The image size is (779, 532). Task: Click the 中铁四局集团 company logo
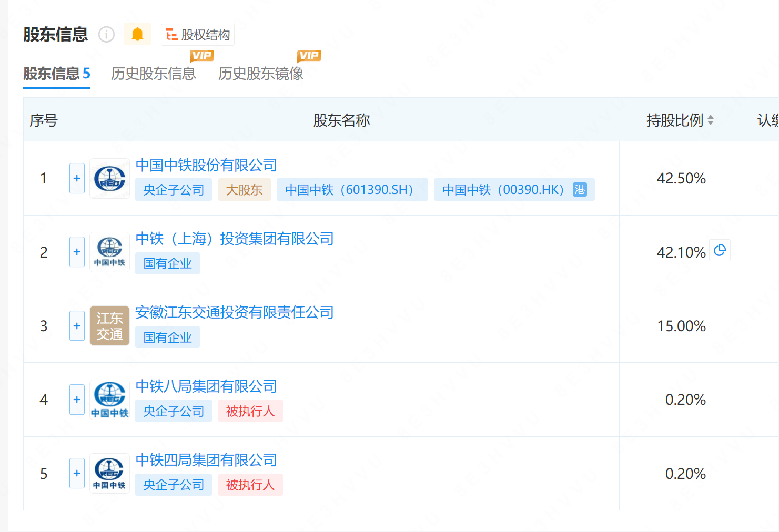coord(109,473)
